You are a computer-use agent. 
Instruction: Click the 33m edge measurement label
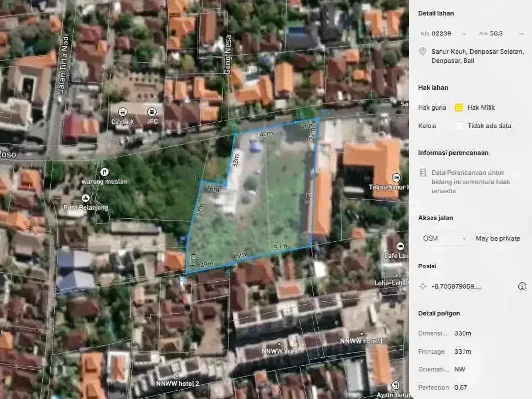point(236,161)
